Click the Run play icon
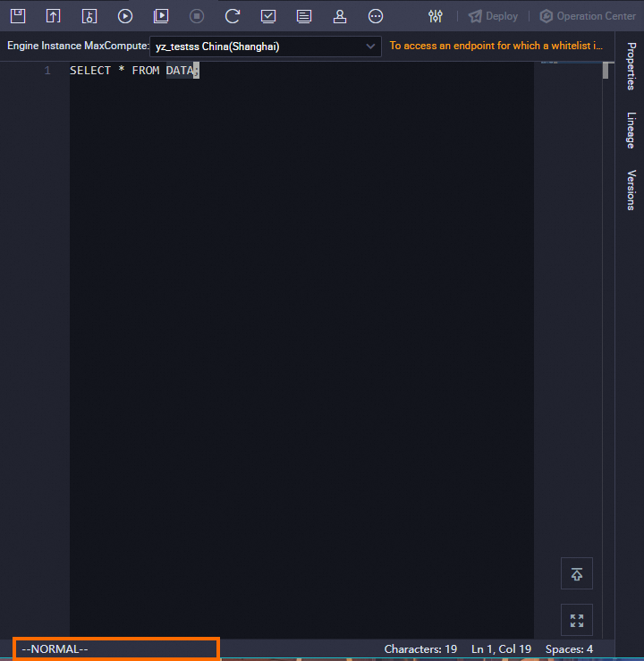This screenshot has width=644, height=661. (x=124, y=16)
